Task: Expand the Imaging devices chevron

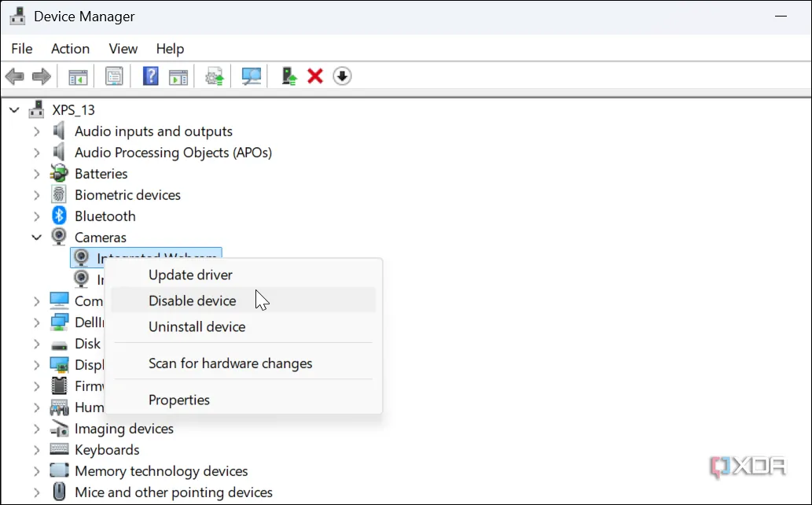Action: point(36,429)
